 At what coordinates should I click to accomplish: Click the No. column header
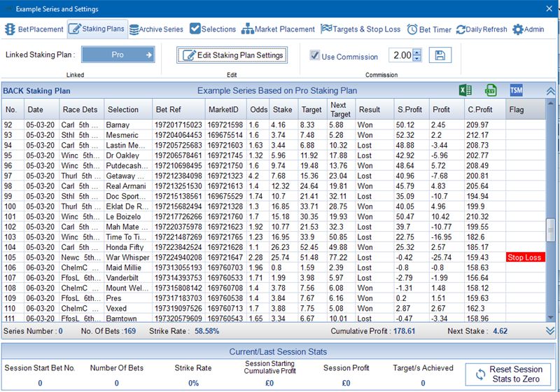[x=13, y=109]
